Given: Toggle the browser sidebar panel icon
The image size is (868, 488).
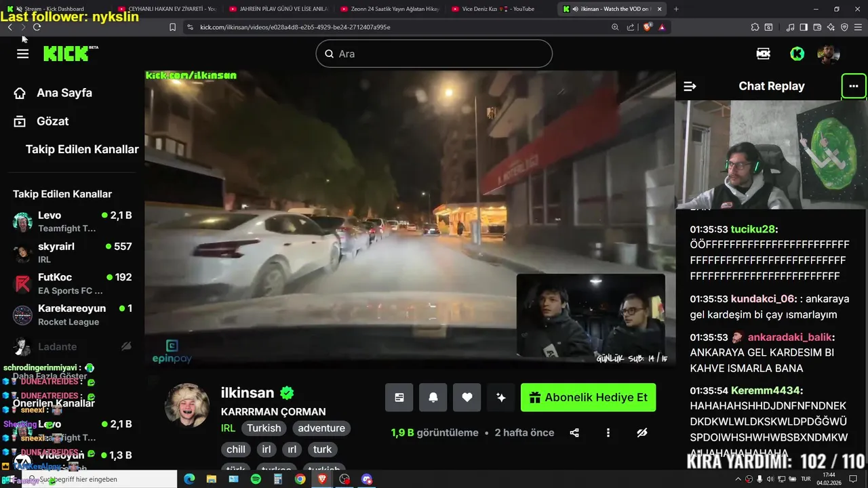Looking at the screenshot, I should (804, 27).
